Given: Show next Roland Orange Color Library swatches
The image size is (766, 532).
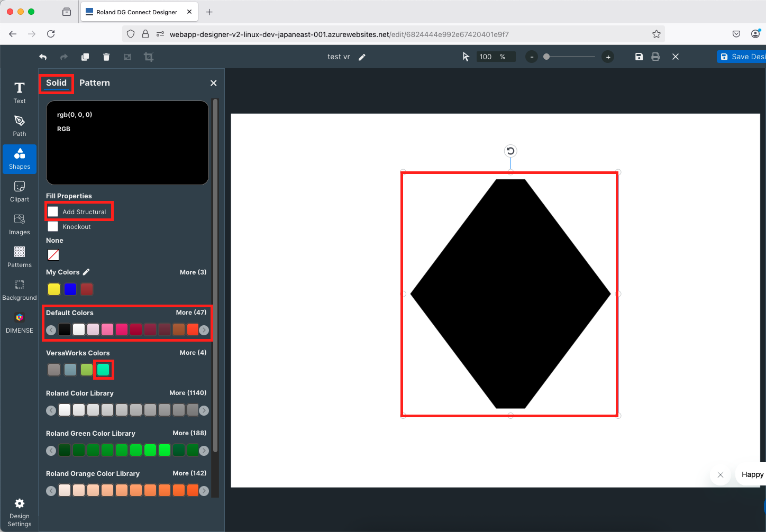Looking at the screenshot, I should tap(204, 491).
